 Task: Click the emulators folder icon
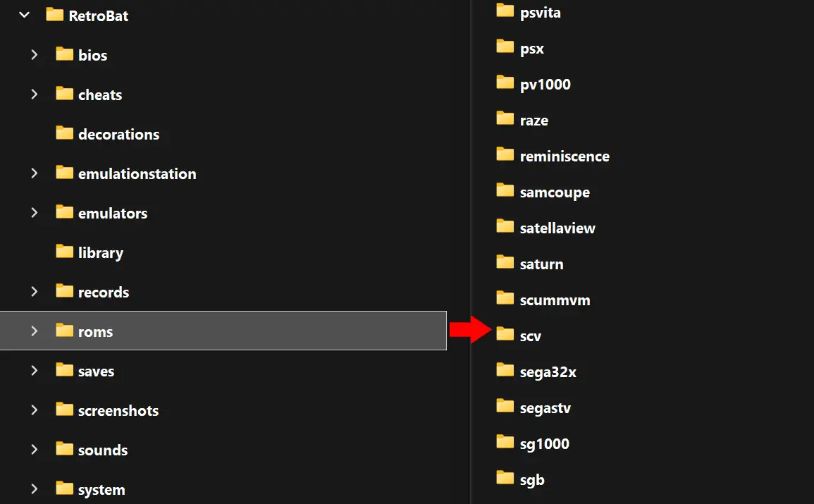click(x=64, y=211)
